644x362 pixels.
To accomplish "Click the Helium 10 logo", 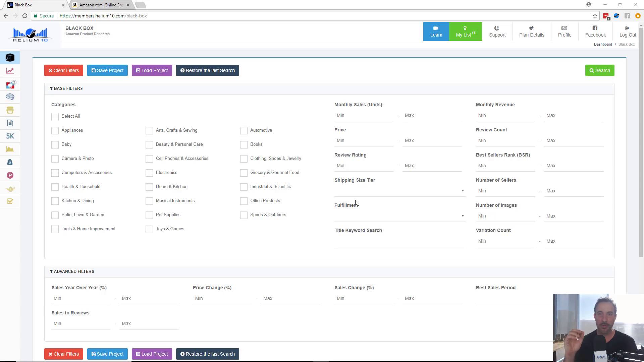I will (30, 35).
